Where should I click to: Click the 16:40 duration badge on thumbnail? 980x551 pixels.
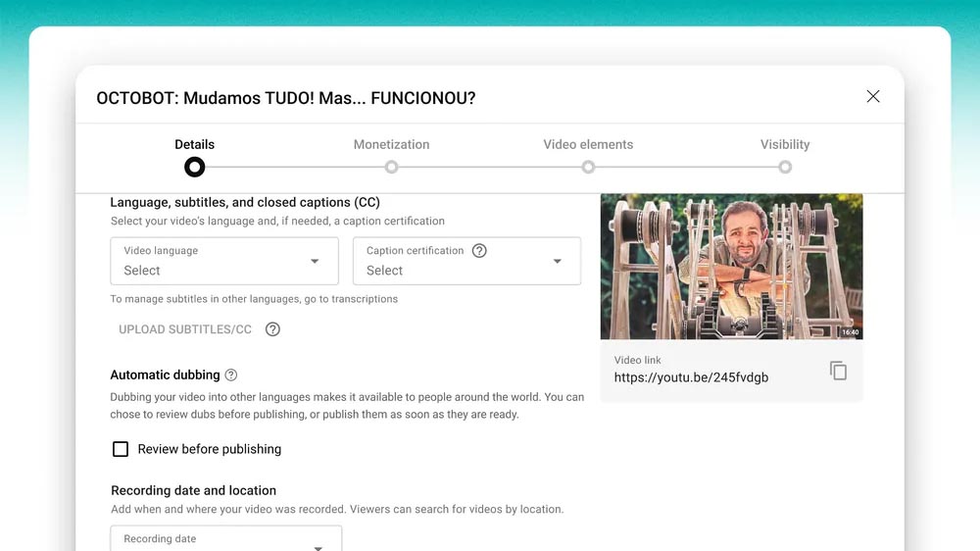point(850,332)
